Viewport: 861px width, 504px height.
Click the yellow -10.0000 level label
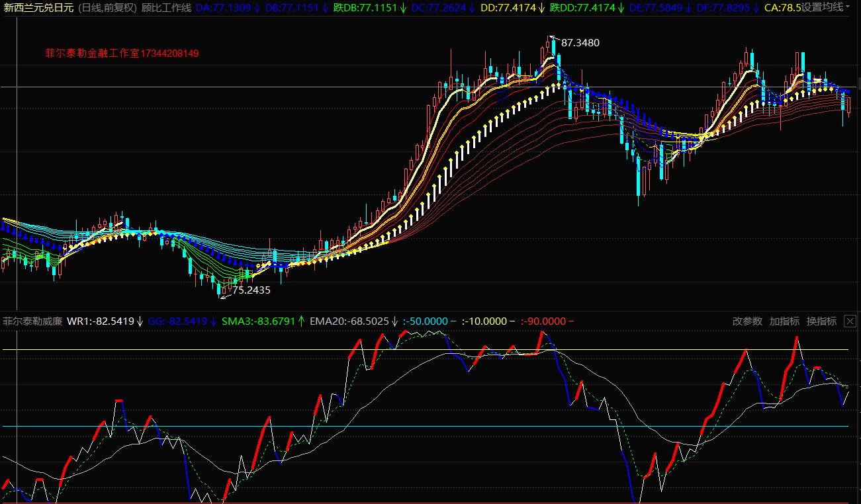pos(484,321)
